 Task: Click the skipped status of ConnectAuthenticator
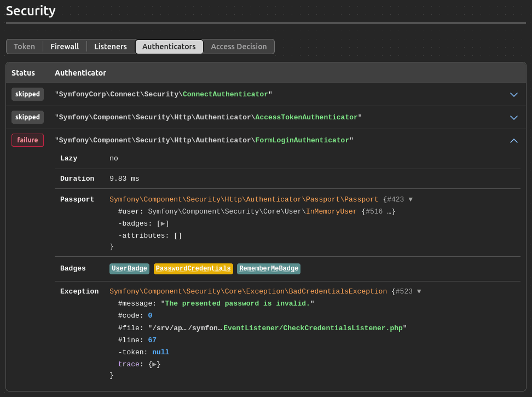point(27,94)
